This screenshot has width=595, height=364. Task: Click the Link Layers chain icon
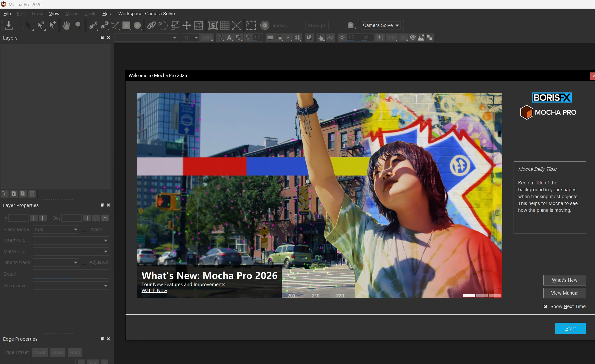(x=151, y=25)
